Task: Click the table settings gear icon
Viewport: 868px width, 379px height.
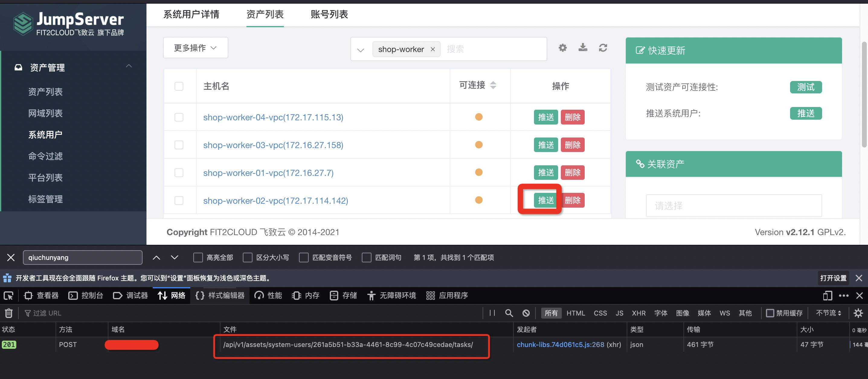Action: 562,48
